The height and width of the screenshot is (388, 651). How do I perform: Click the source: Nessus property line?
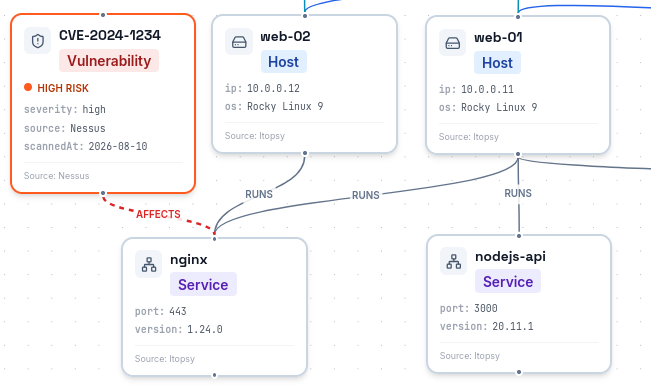[65, 128]
